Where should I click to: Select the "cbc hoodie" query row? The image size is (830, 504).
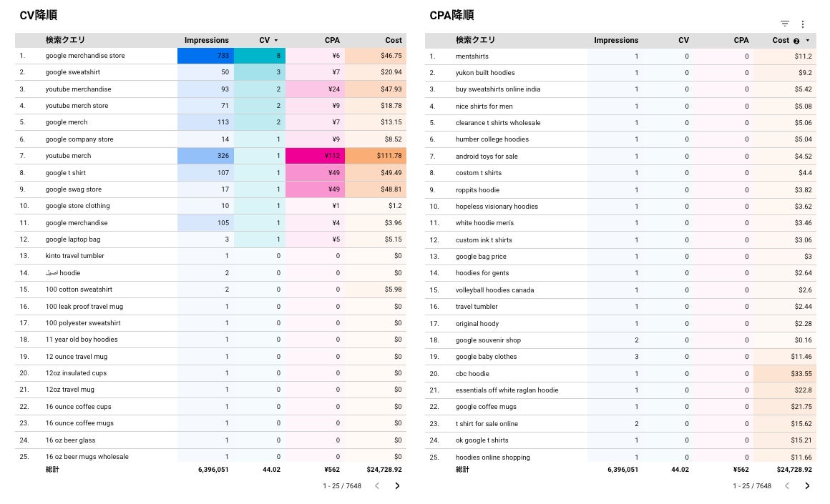472,374
